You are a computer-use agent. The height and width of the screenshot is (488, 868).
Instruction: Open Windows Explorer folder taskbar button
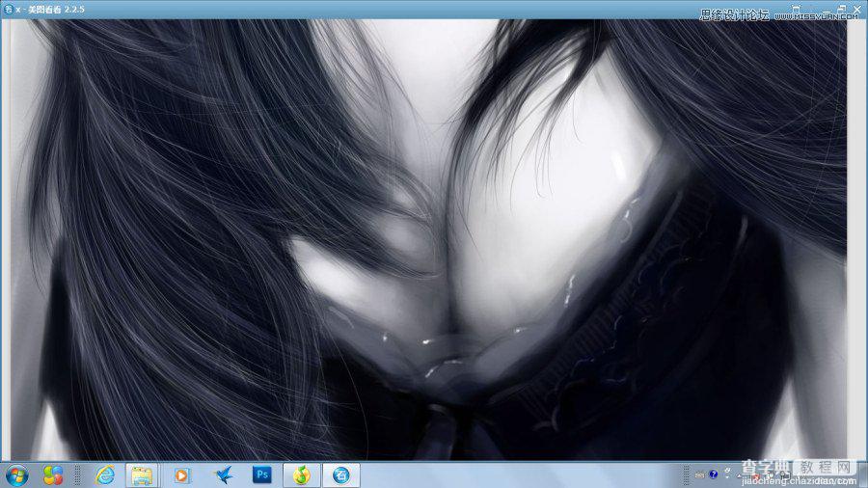point(142,475)
